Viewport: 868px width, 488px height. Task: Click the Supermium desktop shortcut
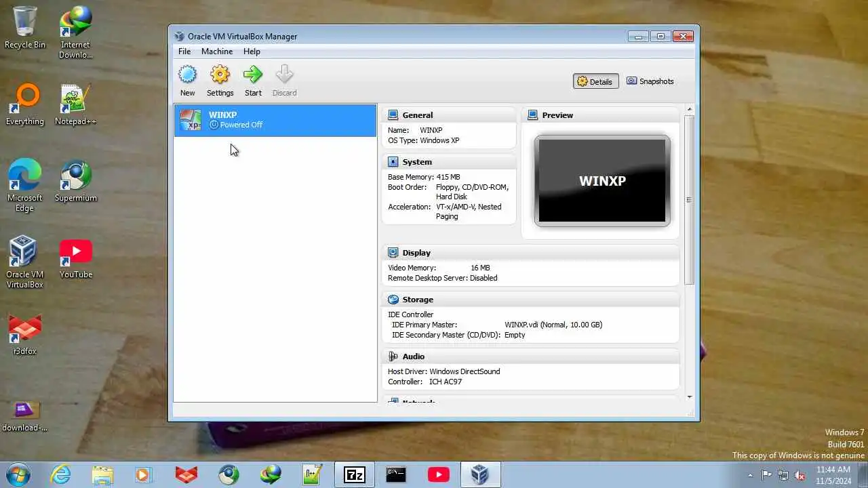pyautogui.click(x=75, y=182)
